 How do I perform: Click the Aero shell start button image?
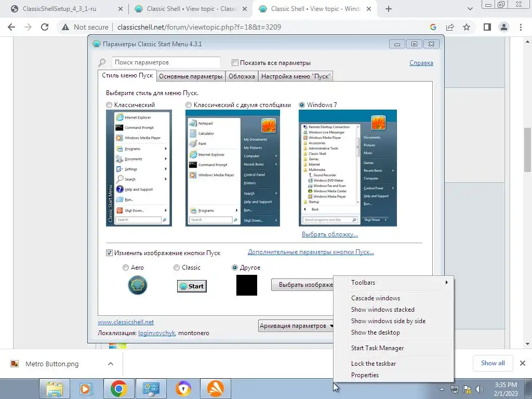137,285
